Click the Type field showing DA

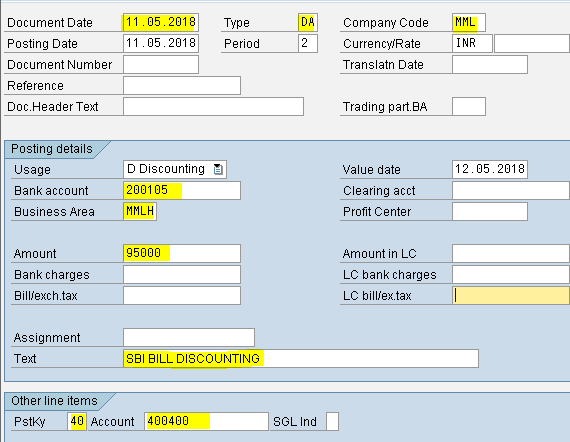308,22
